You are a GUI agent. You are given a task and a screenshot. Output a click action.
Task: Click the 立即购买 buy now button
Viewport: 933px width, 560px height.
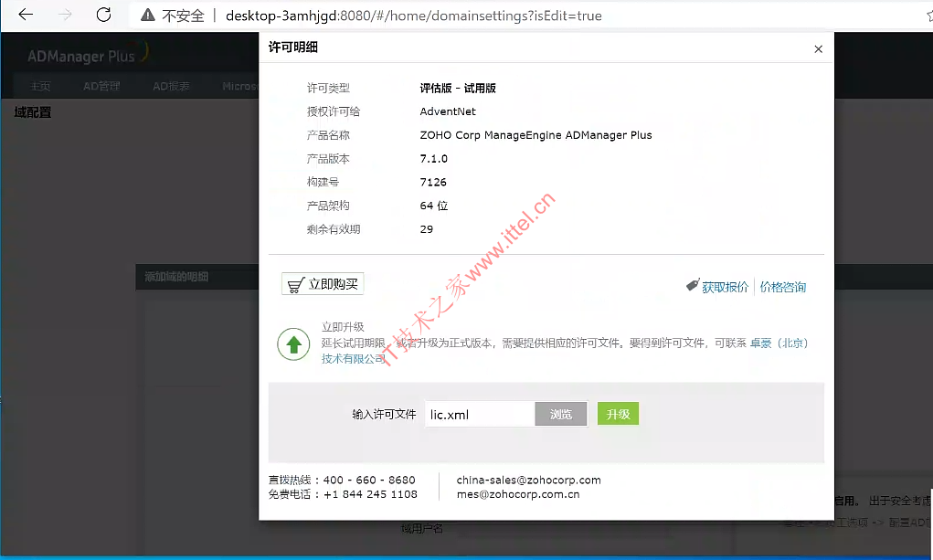pos(323,284)
